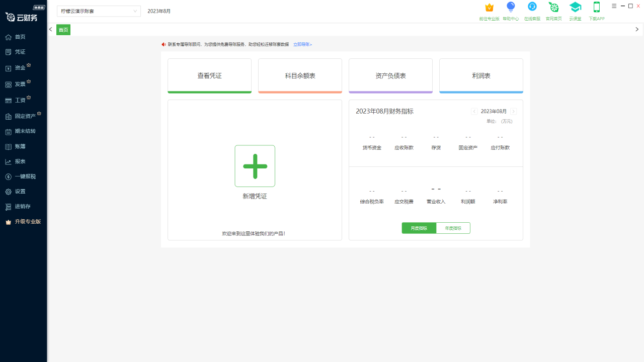Open the hamburger menu at top right
Screen dimensions: 644x362
[x=613, y=6]
